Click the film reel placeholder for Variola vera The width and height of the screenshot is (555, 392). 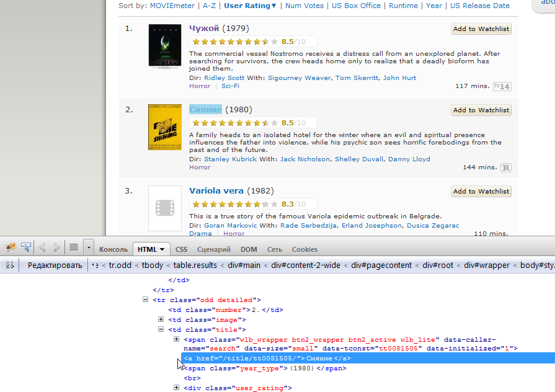(164, 208)
